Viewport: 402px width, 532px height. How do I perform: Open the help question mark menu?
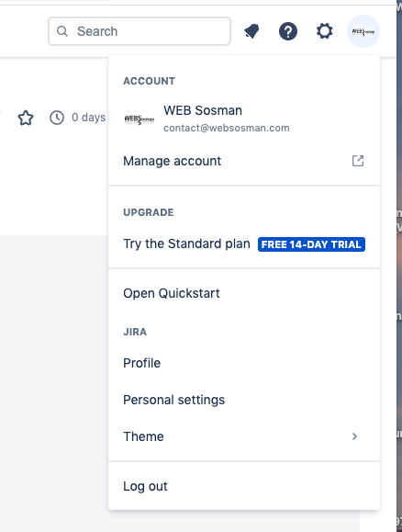click(288, 31)
